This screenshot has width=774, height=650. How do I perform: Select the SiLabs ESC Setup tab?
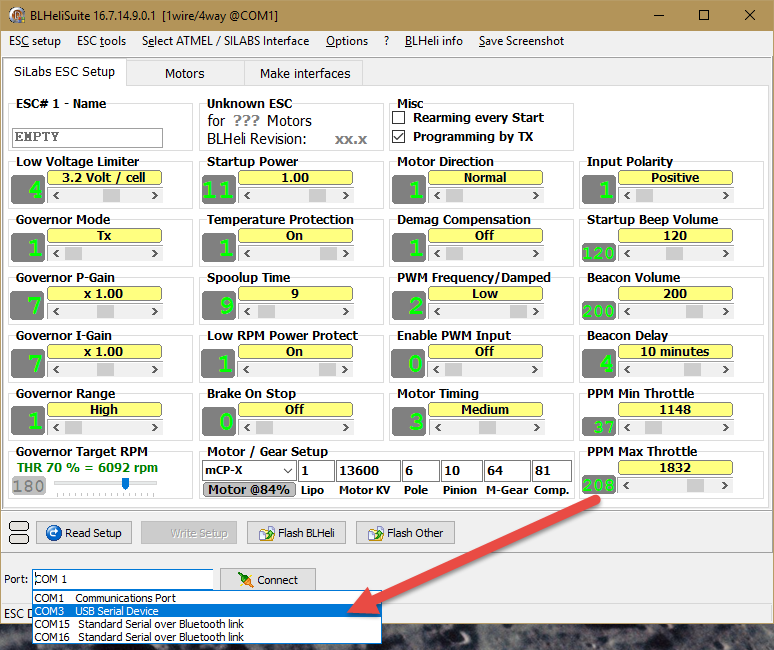[64, 72]
